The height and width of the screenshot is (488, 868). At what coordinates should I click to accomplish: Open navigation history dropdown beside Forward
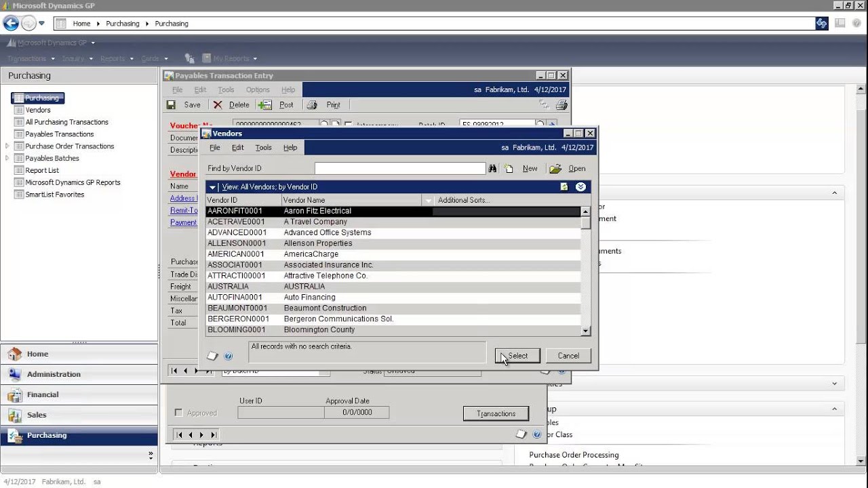pyautogui.click(x=41, y=23)
